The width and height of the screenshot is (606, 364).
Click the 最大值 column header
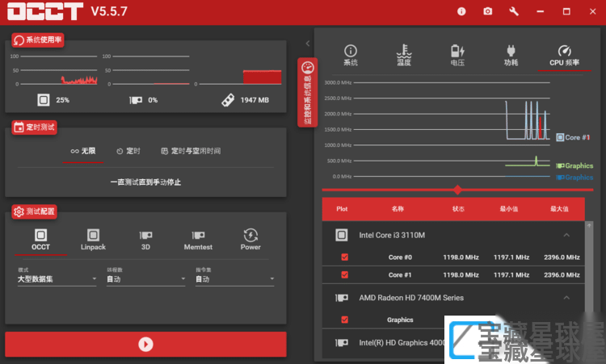(559, 209)
